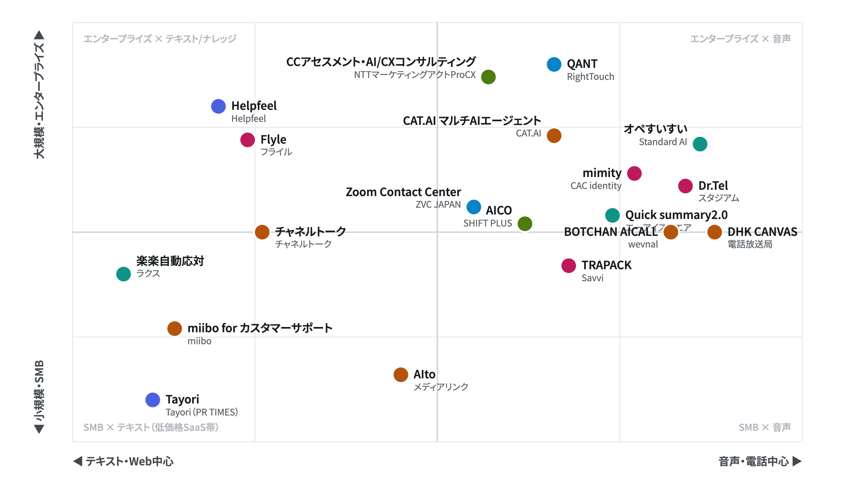
Task: Select the orange DHK CANVAS dot
Action: 715,232
